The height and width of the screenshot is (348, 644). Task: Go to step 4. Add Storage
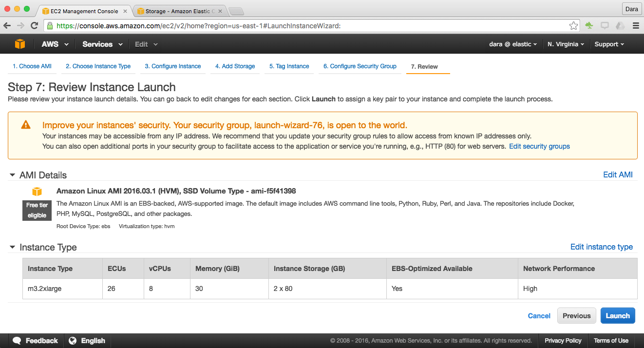click(235, 66)
